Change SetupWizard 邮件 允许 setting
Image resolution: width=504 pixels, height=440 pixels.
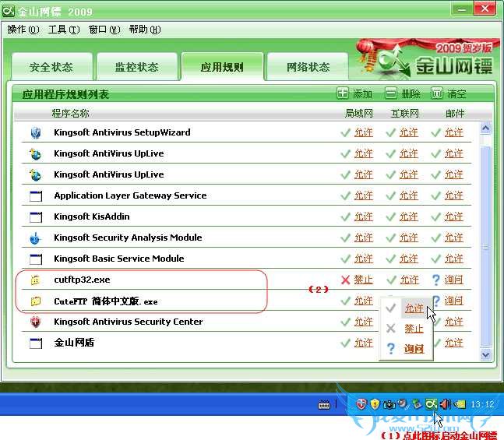pyautogui.click(x=454, y=132)
